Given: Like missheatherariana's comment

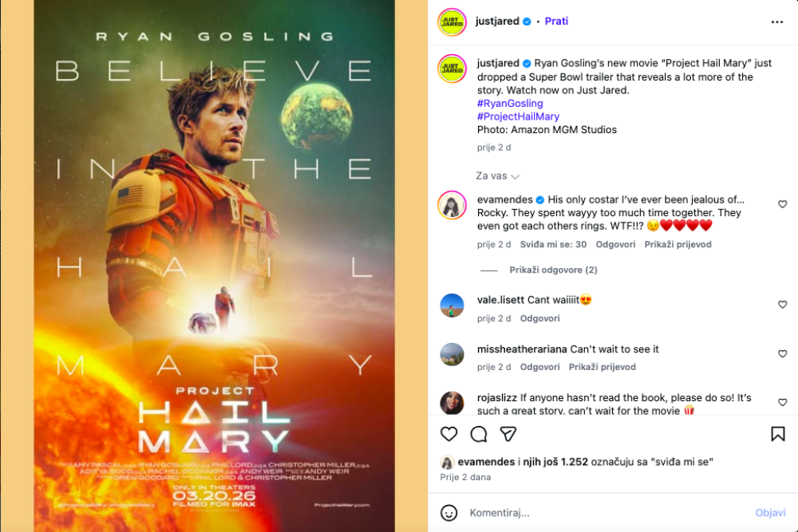Looking at the screenshot, I should point(782,353).
